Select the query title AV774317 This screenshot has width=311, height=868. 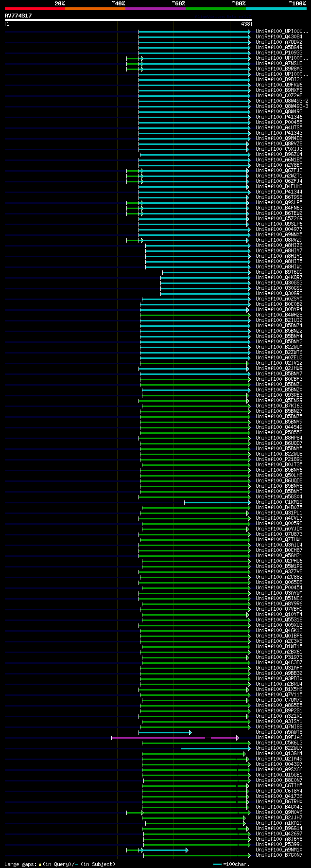[18, 16]
